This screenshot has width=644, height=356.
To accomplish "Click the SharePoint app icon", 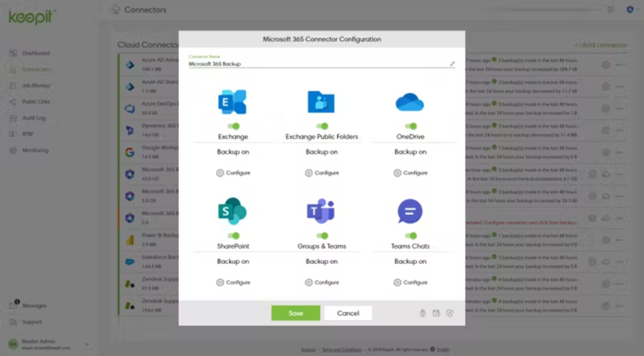I will 232,211.
